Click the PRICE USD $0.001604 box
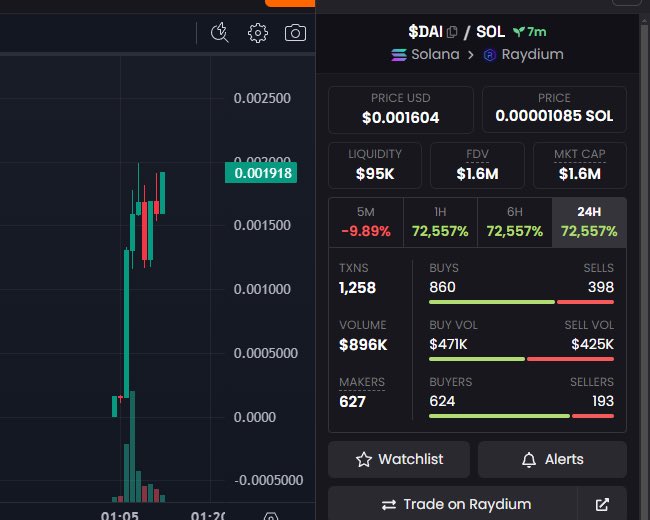This screenshot has width=650, height=520. pyautogui.click(x=400, y=110)
